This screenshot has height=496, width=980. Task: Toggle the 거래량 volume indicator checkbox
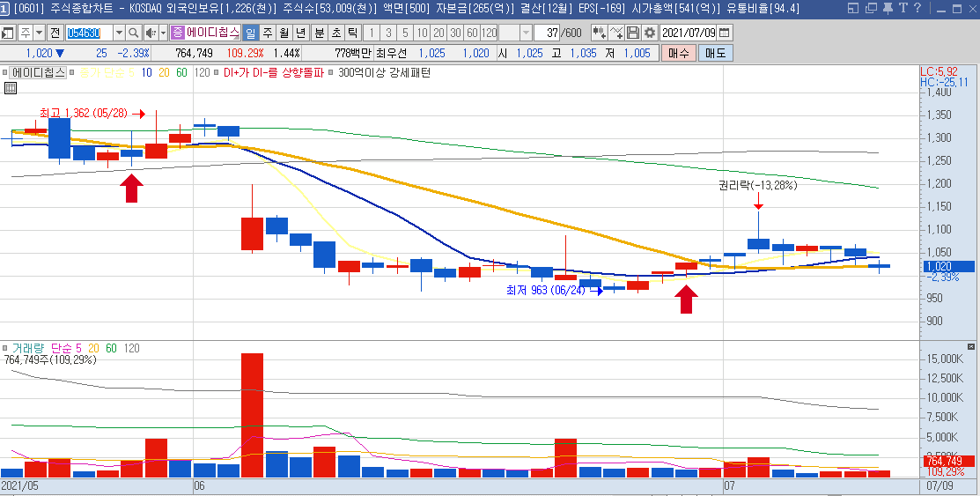tap(5, 348)
